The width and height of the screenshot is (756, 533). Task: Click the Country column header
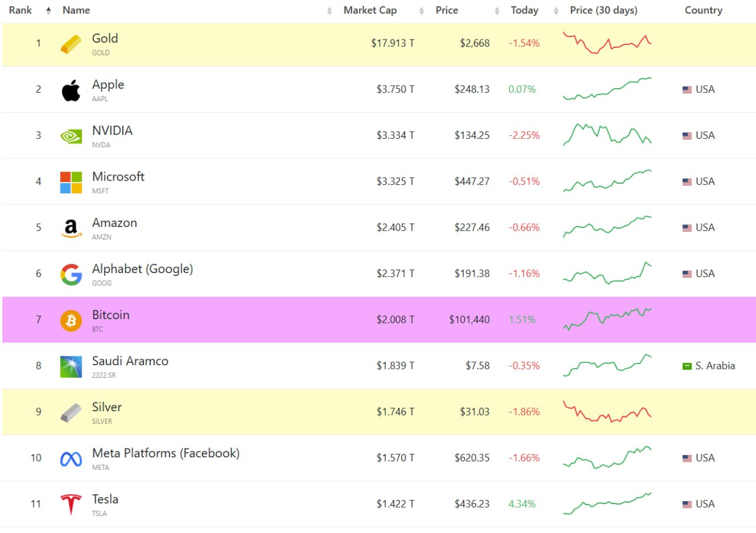pyautogui.click(x=703, y=10)
